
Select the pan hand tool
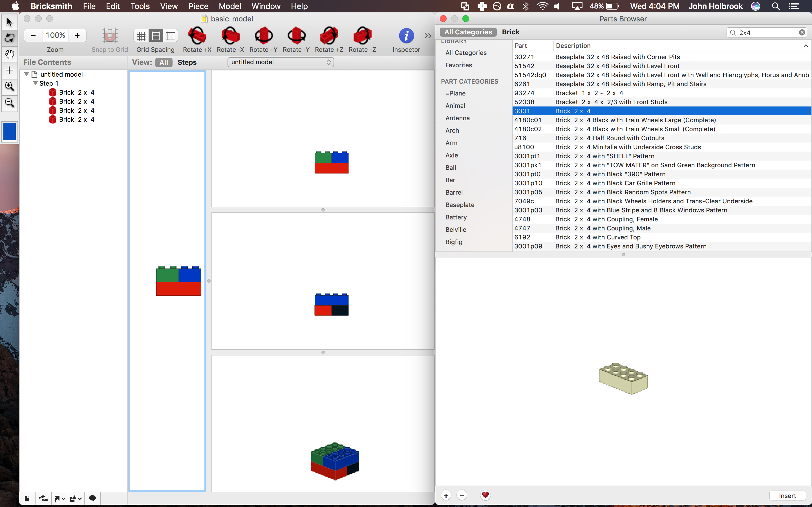[9, 54]
